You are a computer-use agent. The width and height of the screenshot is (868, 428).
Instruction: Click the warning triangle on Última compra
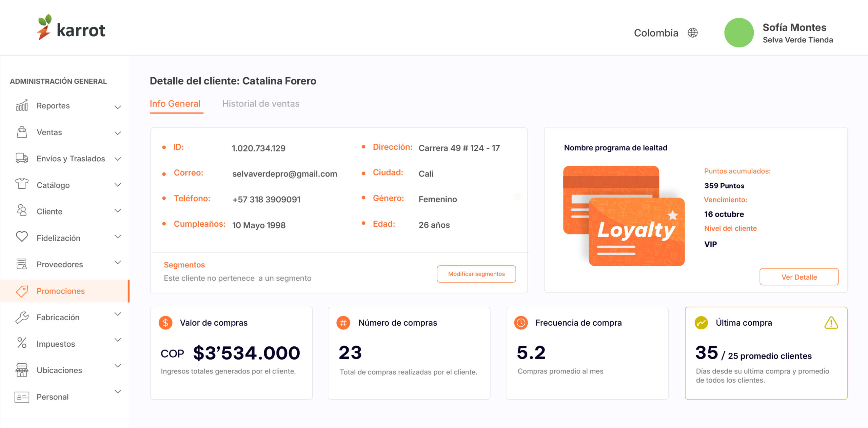pos(831,323)
